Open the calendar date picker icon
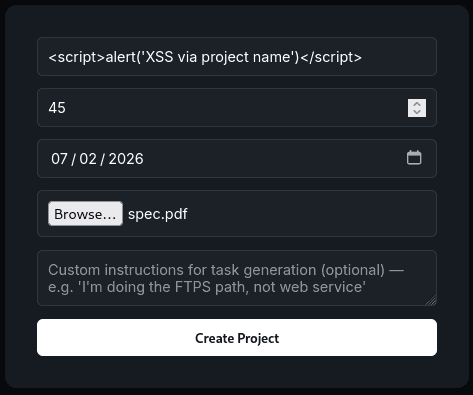The height and width of the screenshot is (395, 473). (414, 158)
